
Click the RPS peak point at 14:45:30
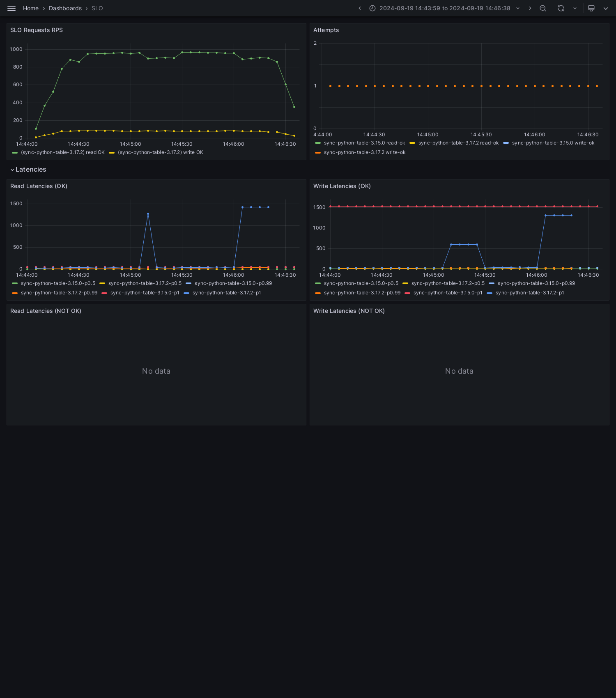tap(182, 52)
